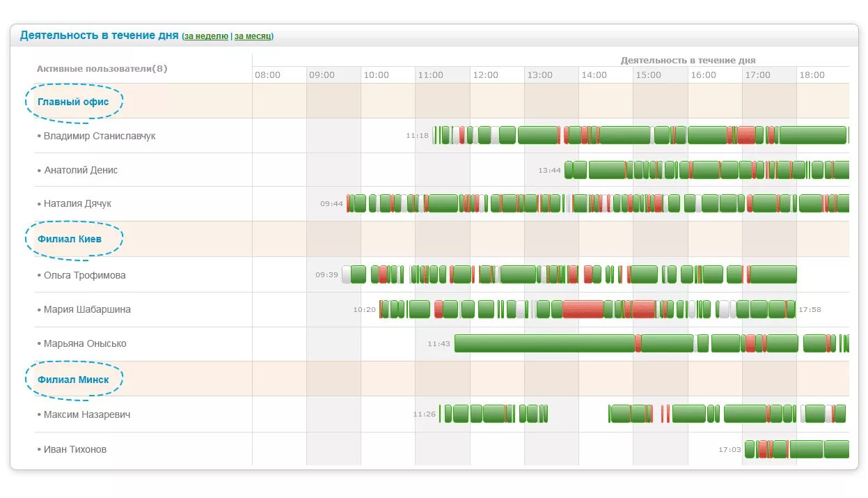
Task: Click the 14:00 hour column label
Action: click(x=594, y=75)
